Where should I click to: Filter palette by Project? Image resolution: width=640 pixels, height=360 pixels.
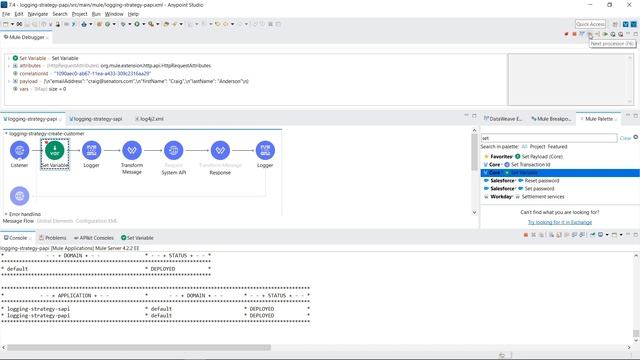click(537, 147)
